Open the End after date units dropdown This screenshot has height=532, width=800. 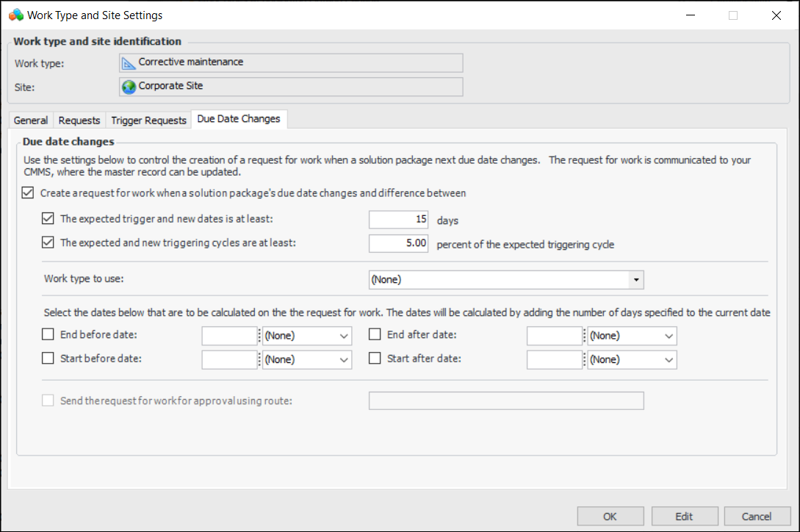(x=669, y=336)
